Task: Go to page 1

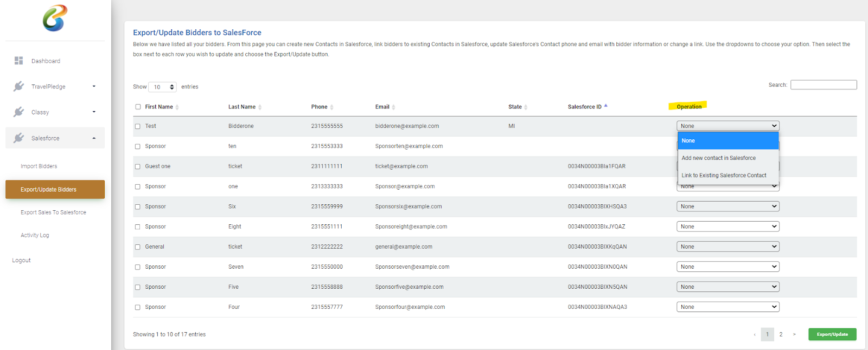Action: tap(767, 334)
